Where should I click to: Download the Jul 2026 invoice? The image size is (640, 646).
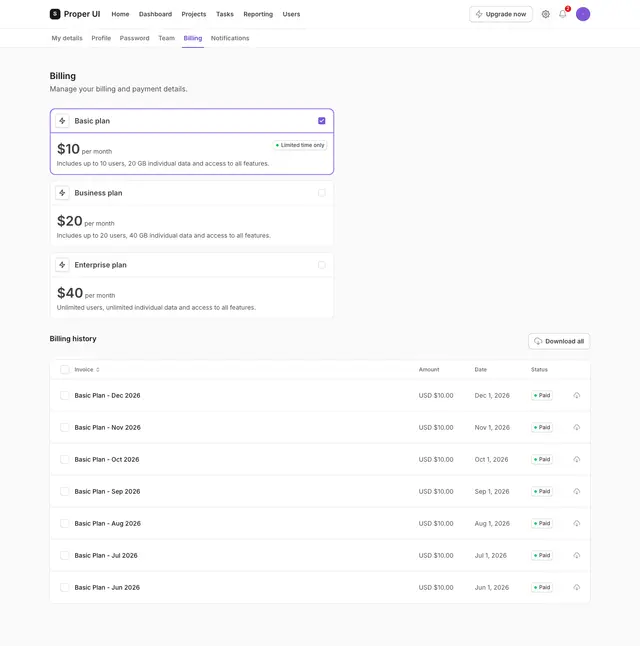click(x=577, y=555)
